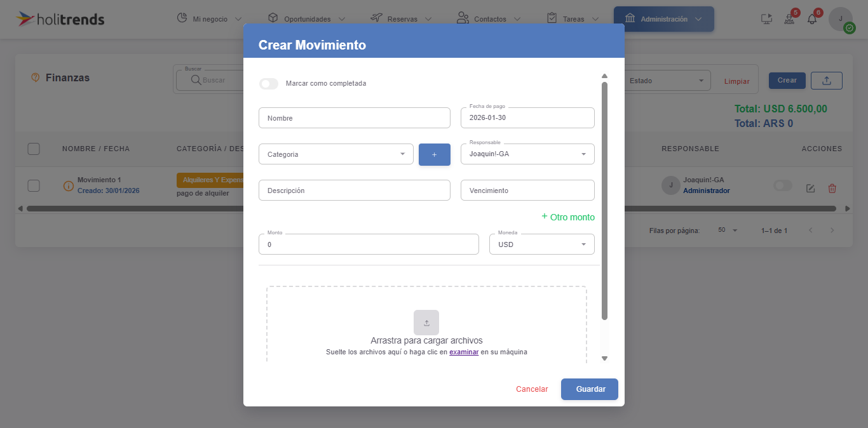Screen dimensions: 868x428
Task: Click the dialog's vertical scrollbar
Action: click(604, 200)
